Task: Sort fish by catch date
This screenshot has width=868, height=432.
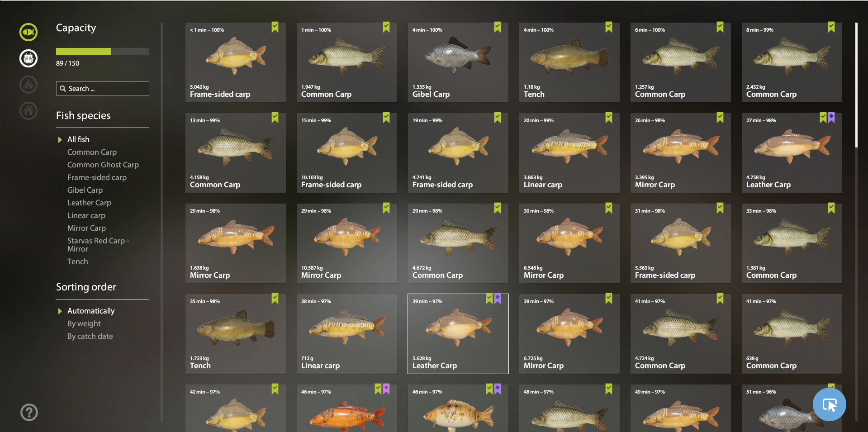Action: [x=90, y=336]
